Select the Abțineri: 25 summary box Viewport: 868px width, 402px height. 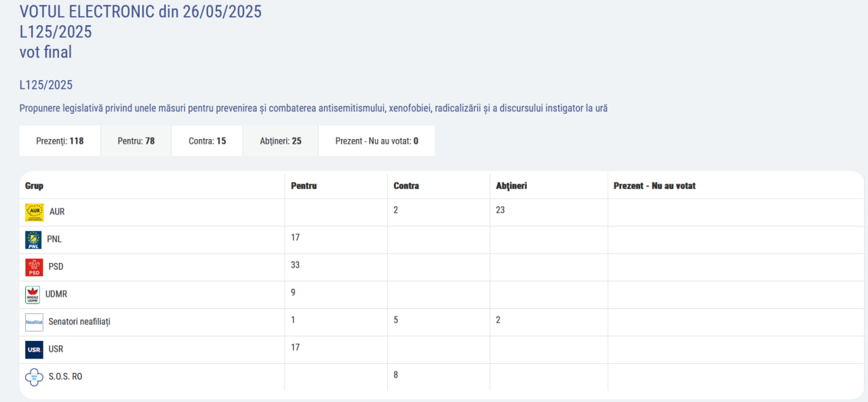281,141
